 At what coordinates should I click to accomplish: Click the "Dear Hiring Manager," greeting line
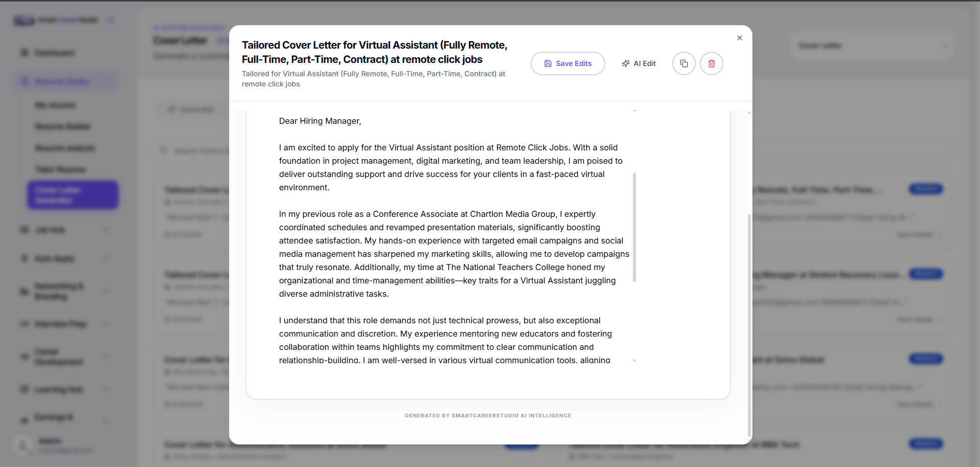(320, 121)
